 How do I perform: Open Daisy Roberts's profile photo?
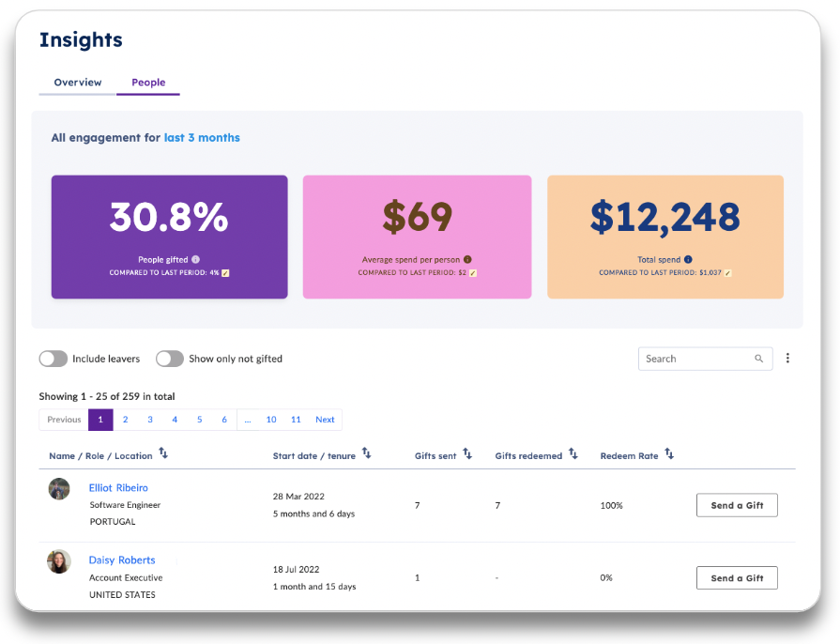coord(59,561)
